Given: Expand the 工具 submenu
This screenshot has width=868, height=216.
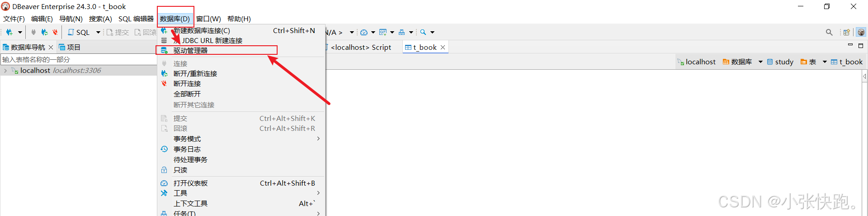Looking at the screenshot, I should pos(241,193).
